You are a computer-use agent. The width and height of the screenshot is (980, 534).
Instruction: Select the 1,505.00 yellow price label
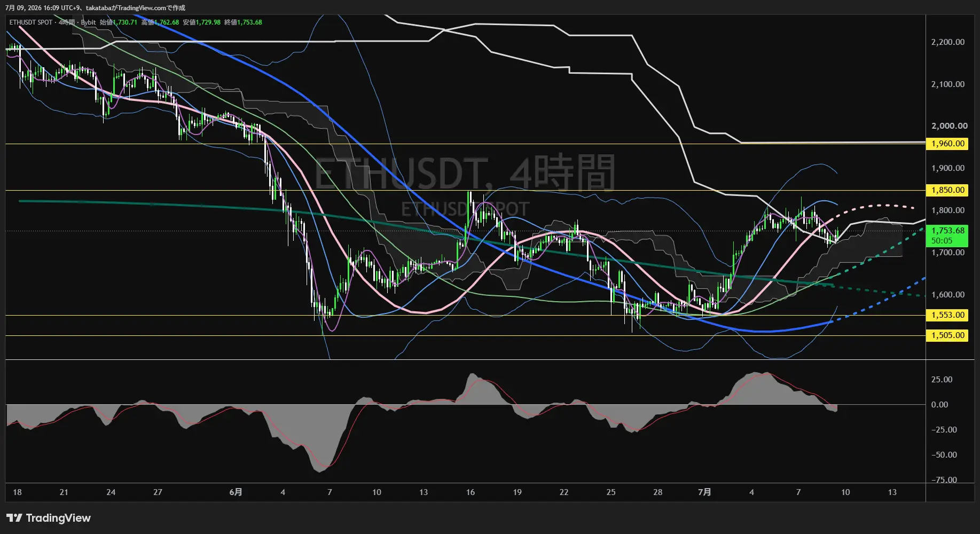click(947, 335)
